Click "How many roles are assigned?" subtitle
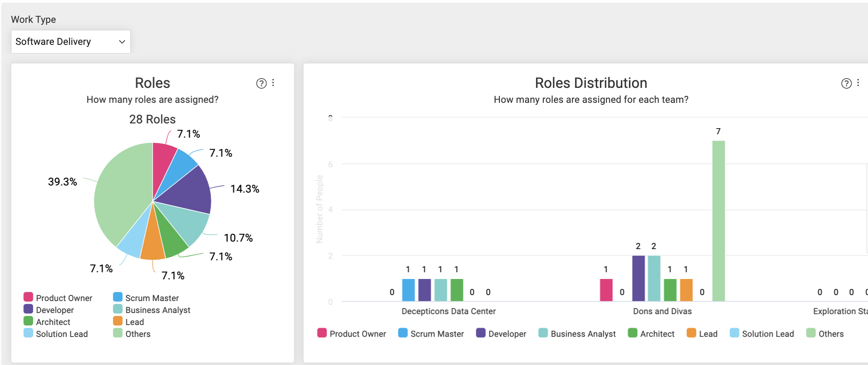868x365 pixels. [152, 99]
